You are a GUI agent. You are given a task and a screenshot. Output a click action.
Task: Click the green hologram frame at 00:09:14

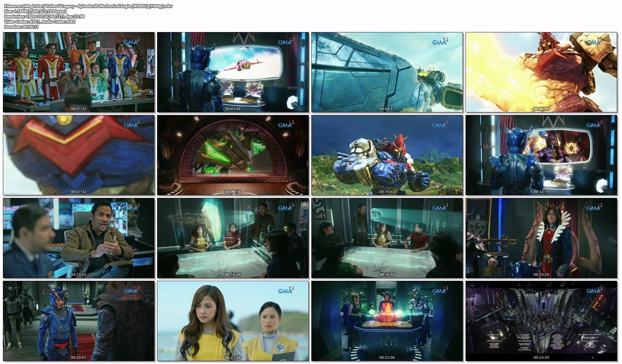(x=233, y=155)
